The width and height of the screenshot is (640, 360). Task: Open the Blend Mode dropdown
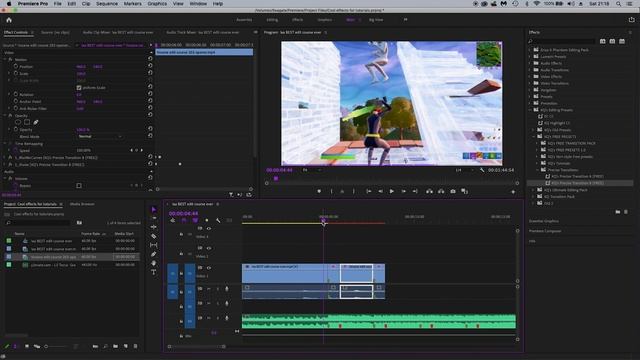point(100,136)
